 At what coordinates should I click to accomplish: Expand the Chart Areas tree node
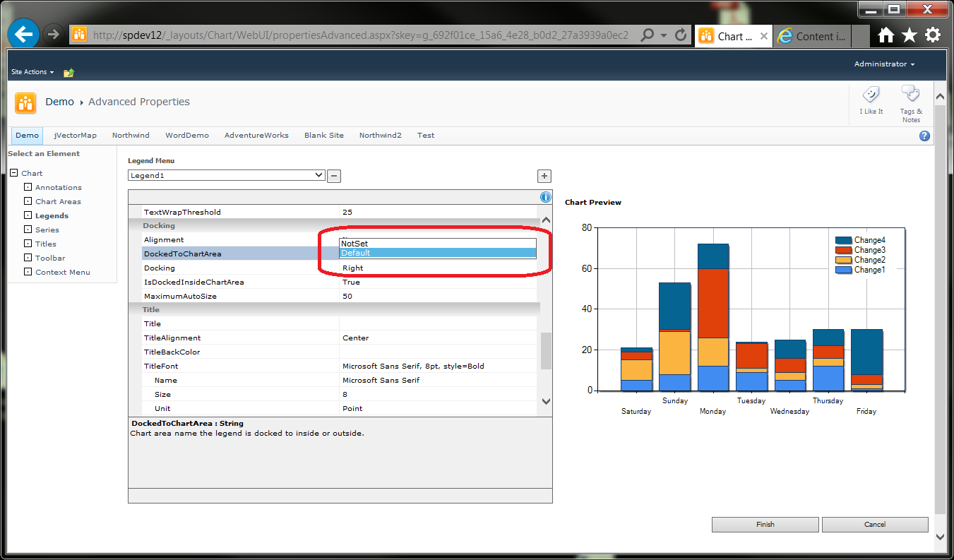pos(28,201)
